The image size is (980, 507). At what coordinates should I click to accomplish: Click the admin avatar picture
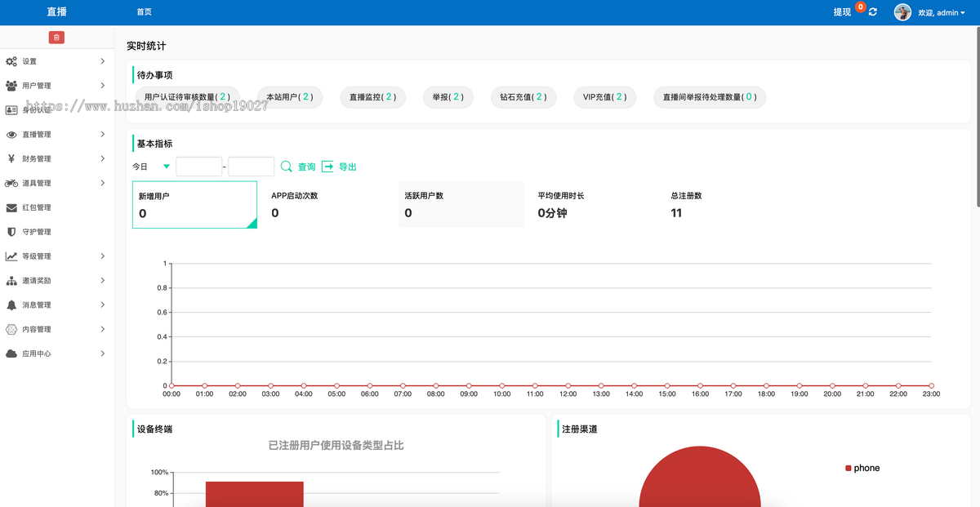click(x=902, y=12)
